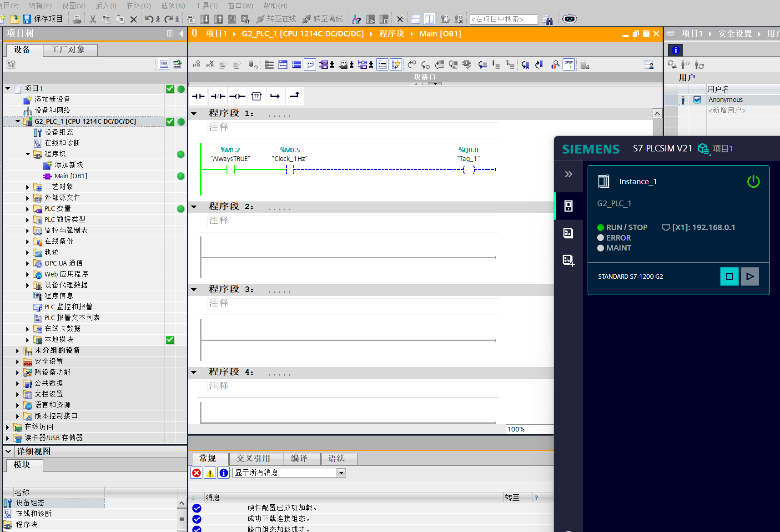Open Main [OB1] block in tree
The image size is (780, 532).
[x=70, y=176]
